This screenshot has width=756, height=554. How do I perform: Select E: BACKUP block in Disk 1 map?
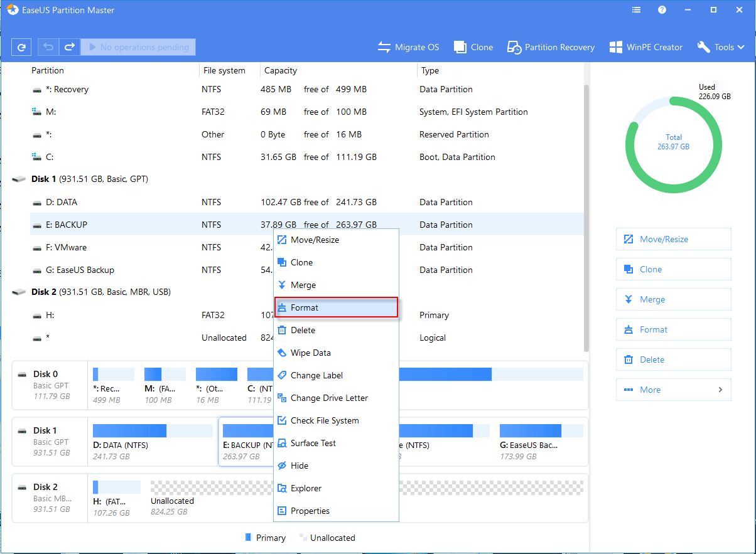click(x=247, y=442)
